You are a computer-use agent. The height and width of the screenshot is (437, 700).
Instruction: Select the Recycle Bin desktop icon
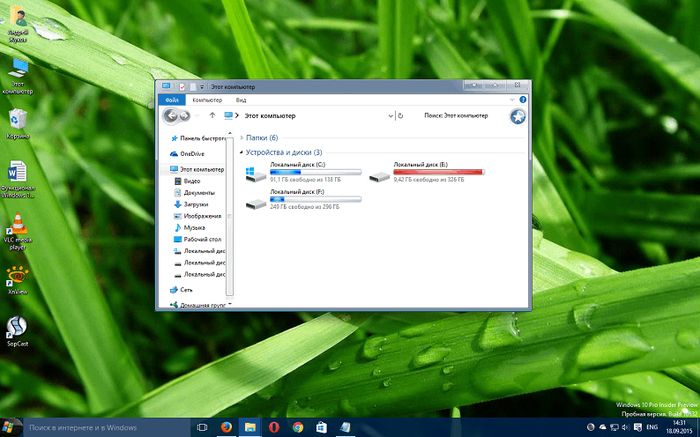[18, 120]
